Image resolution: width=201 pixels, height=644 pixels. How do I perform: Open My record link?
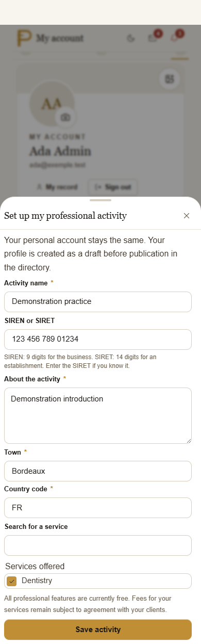pyautogui.click(x=57, y=187)
